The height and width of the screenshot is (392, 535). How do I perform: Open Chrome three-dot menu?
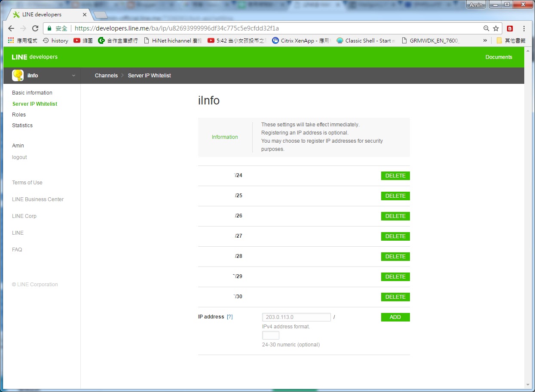tap(524, 28)
